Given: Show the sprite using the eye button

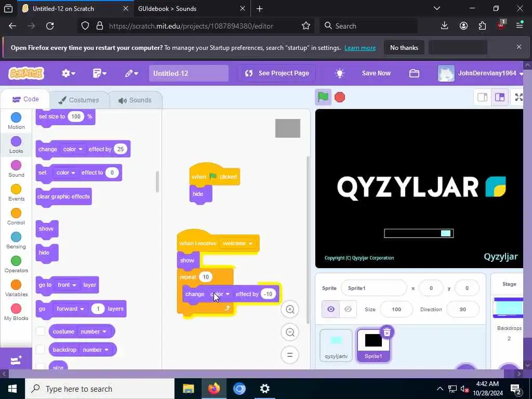Looking at the screenshot, I should [x=331, y=309].
